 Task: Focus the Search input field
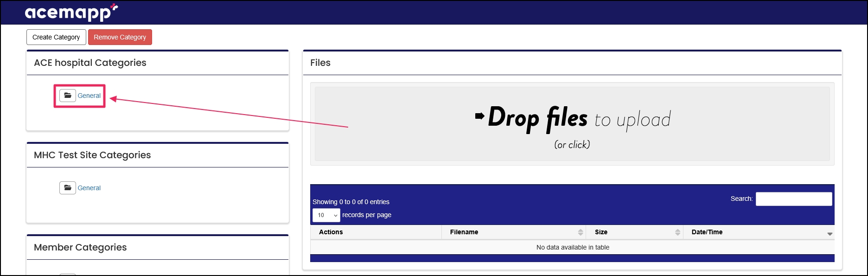pos(794,199)
